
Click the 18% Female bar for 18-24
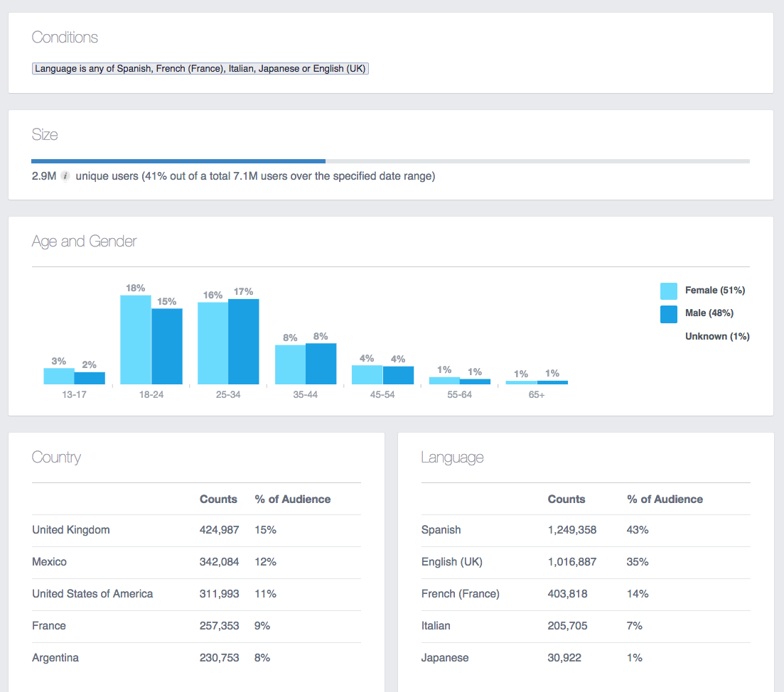[136, 340]
